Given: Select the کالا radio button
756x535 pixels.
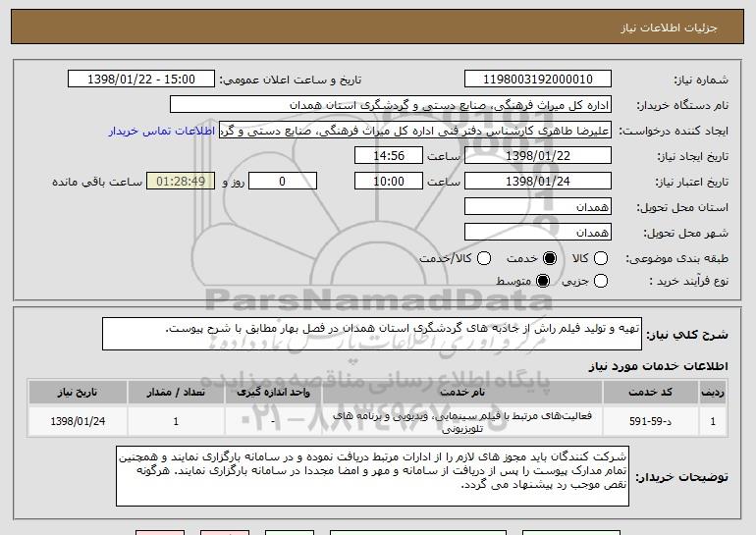Looking at the screenshot, I should click(x=601, y=258).
